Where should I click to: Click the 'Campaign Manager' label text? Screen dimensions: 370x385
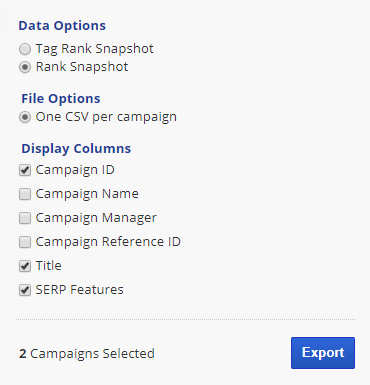click(96, 218)
